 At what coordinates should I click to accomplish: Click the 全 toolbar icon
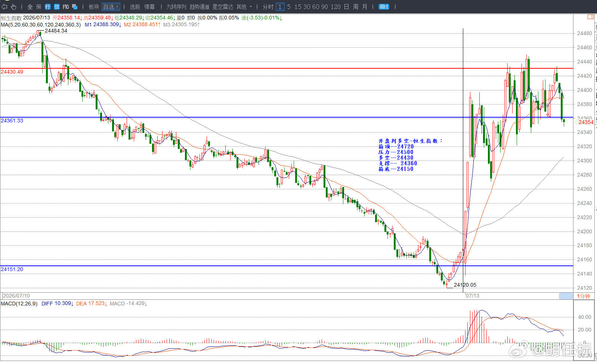pos(30,7)
